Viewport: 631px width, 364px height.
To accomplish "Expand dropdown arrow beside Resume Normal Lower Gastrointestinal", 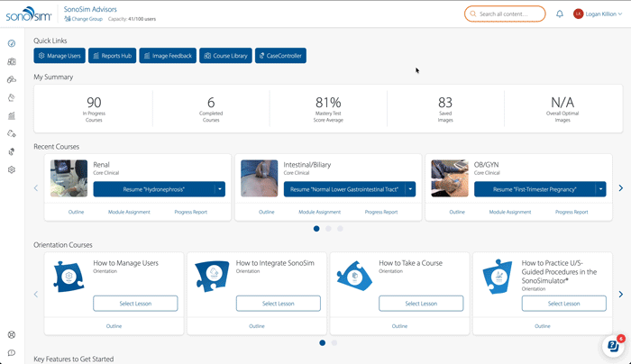I will [410, 189].
